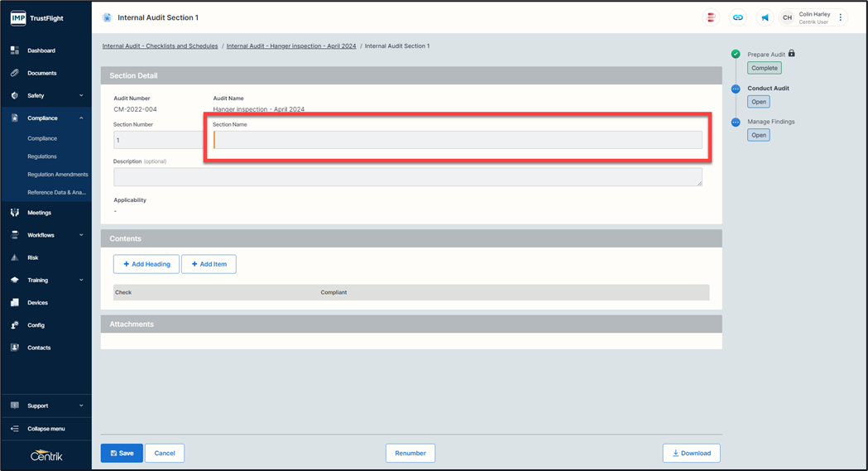The image size is (868, 471).
Task: Click the CH user avatar
Action: 787,17
